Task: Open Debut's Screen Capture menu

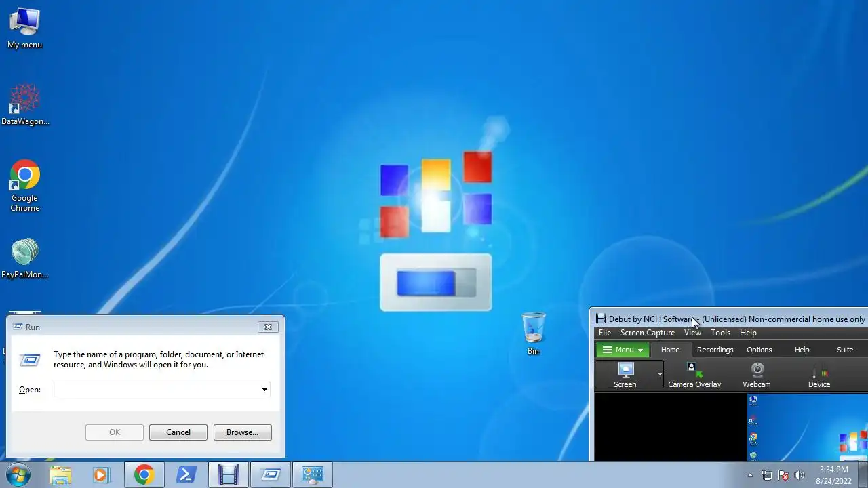Action: [648, 333]
